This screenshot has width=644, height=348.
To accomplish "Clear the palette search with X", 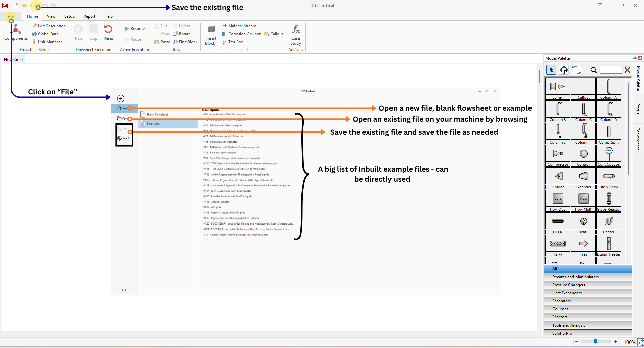I will (627, 70).
